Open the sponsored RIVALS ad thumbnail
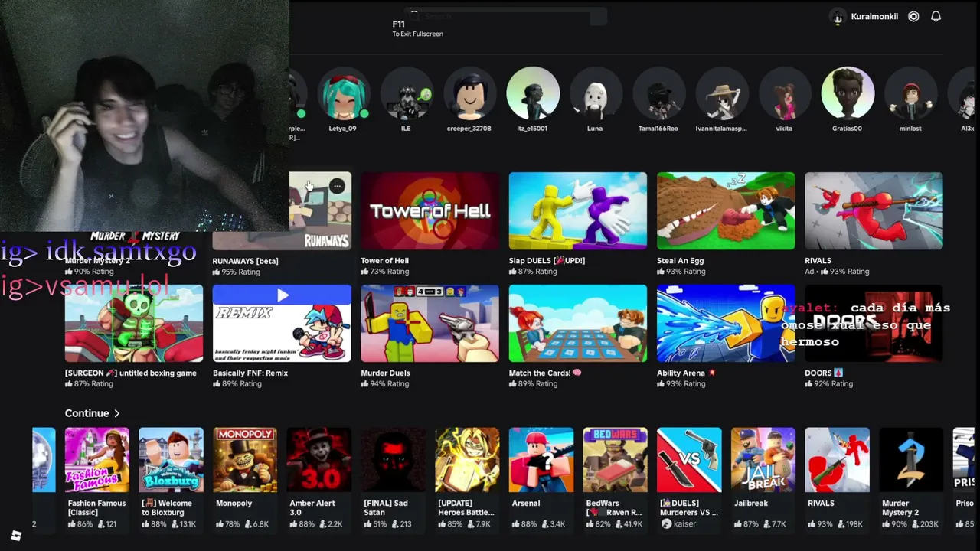Image resolution: width=980 pixels, height=551 pixels. [x=874, y=210]
